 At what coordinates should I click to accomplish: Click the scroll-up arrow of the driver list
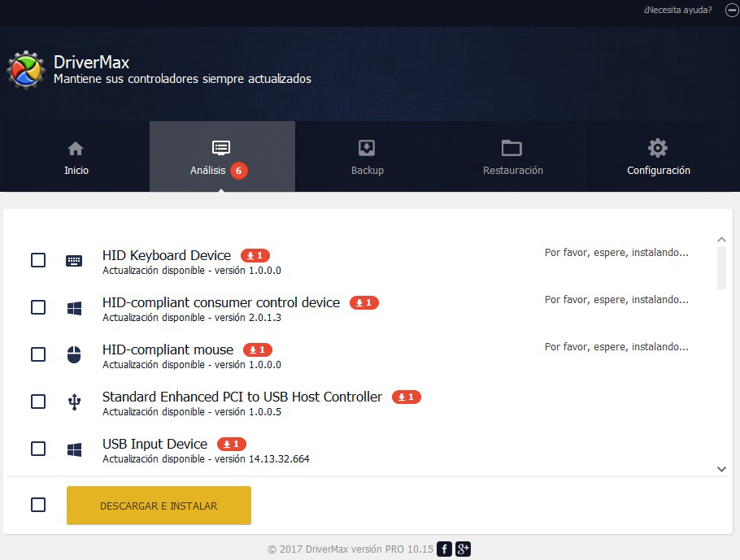tap(721, 240)
